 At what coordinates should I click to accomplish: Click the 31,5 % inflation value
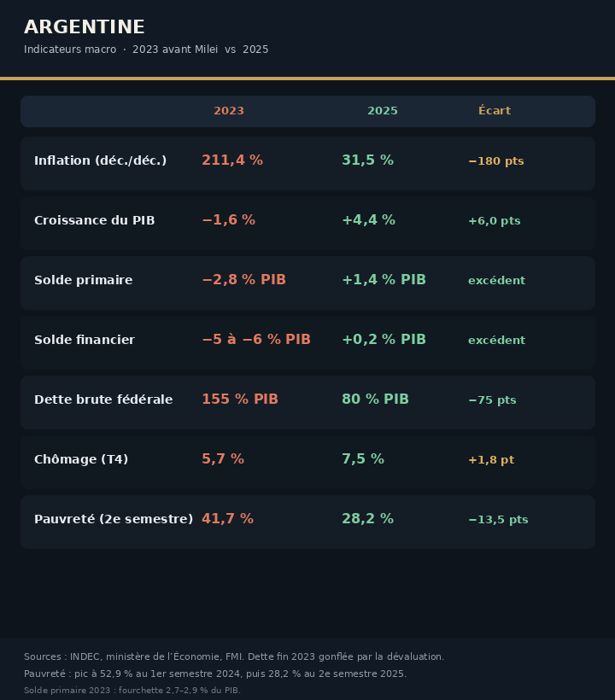coord(367,160)
